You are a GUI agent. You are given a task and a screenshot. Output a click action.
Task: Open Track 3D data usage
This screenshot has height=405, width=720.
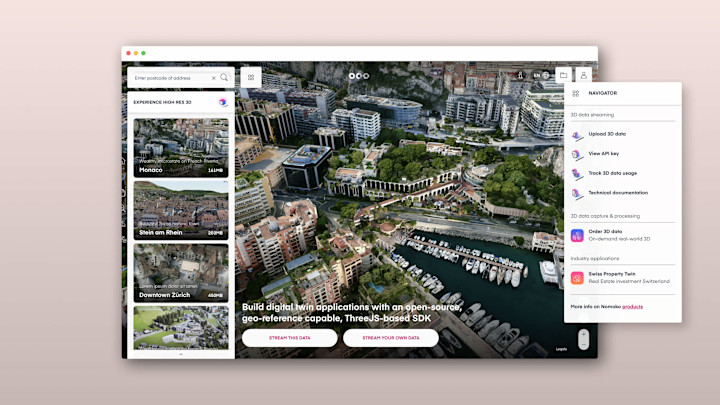pos(613,174)
